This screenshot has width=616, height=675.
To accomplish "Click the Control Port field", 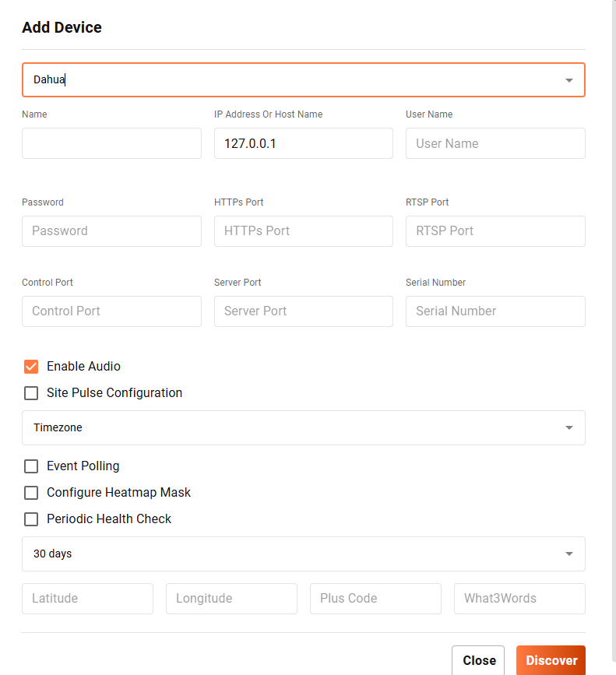I will (111, 311).
